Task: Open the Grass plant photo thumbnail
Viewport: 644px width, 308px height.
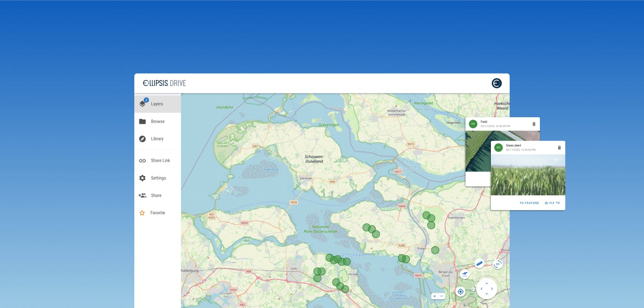Action: pyautogui.click(x=528, y=175)
